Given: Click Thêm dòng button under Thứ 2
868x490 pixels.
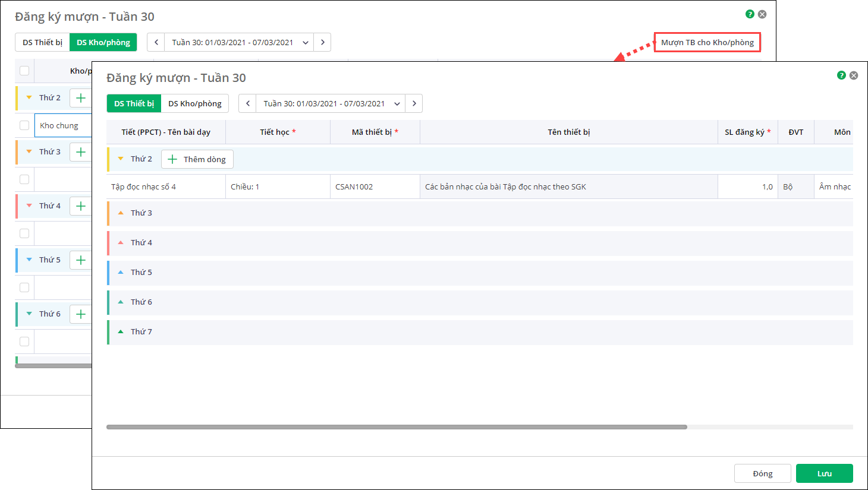Looking at the screenshot, I should pos(197,159).
